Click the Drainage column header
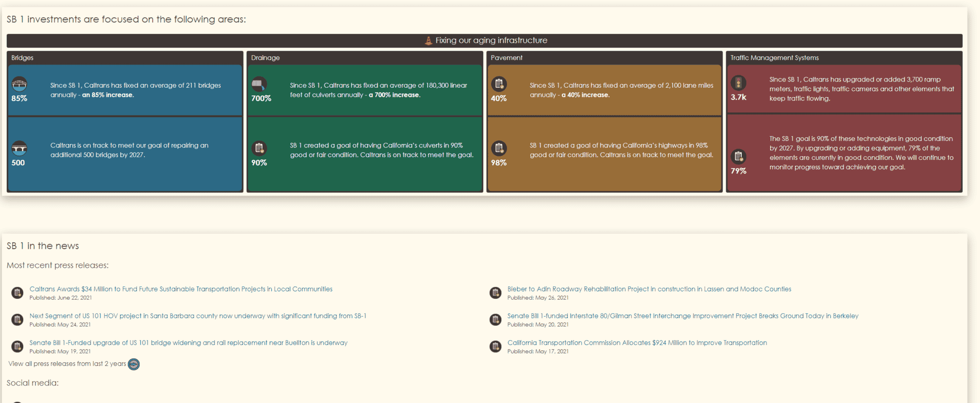Image resolution: width=980 pixels, height=403 pixels. [365, 58]
